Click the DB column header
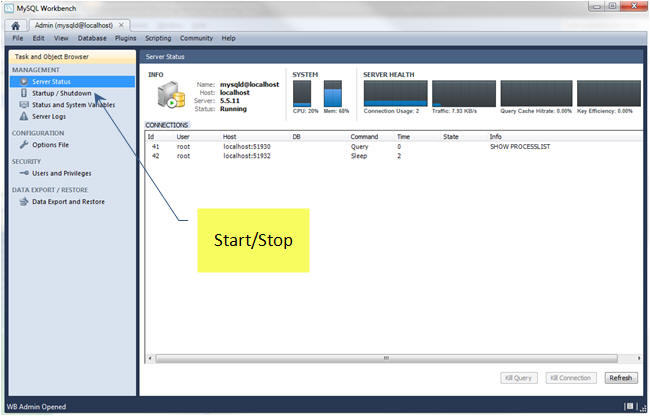Viewport: 650px width, 416px height. click(296, 136)
